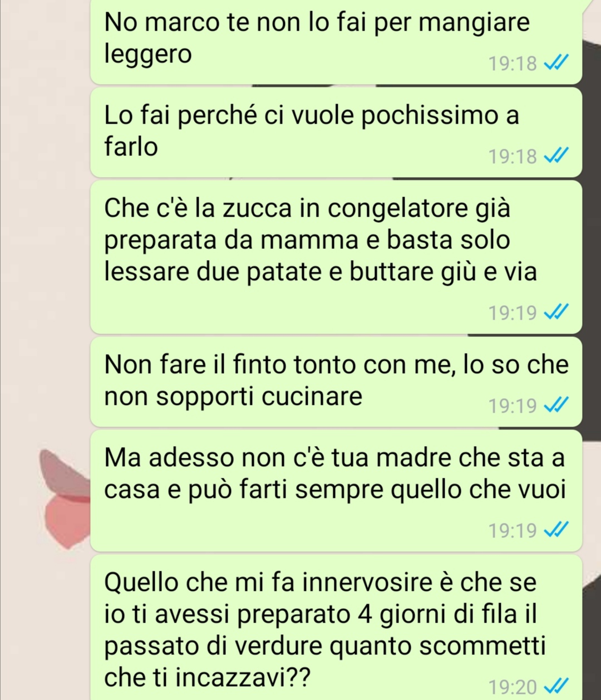
Task: Tap the read ticks on the "incazzavi" message
Action: [555, 687]
